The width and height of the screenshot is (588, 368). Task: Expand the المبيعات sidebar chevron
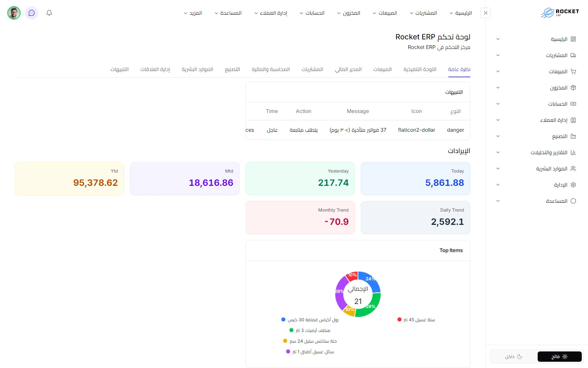tap(498, 71)
